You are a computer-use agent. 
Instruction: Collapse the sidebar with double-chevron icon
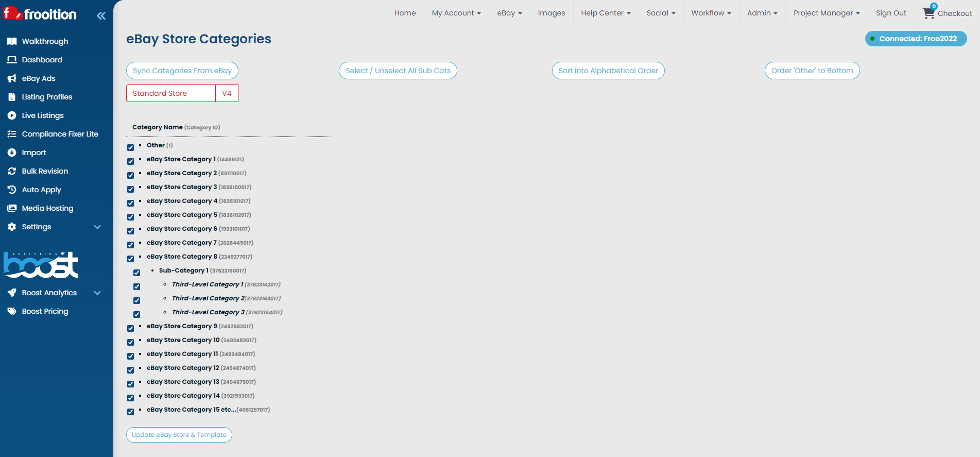[x=101, y=15]
